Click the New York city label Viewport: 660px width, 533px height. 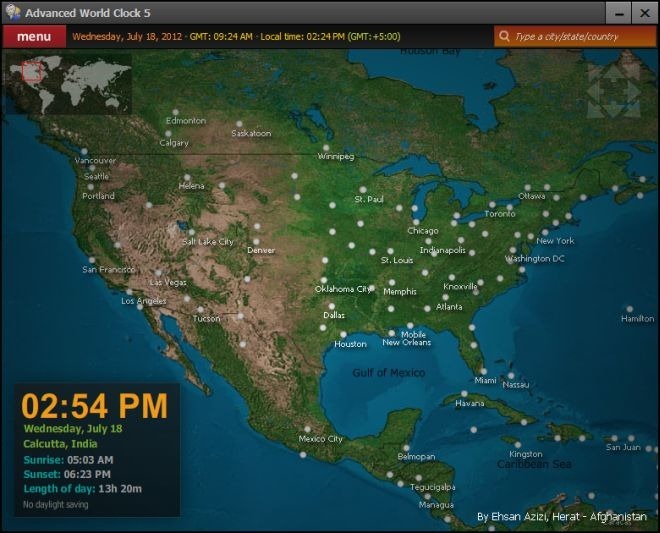tap(555, 241)
